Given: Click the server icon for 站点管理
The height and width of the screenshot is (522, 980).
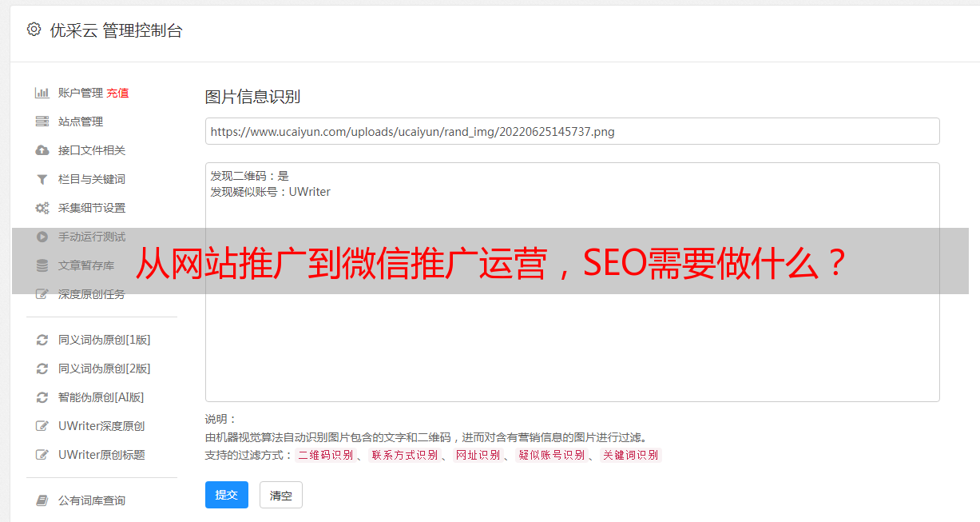Looking at the screenshot, I should click(42, 122).
